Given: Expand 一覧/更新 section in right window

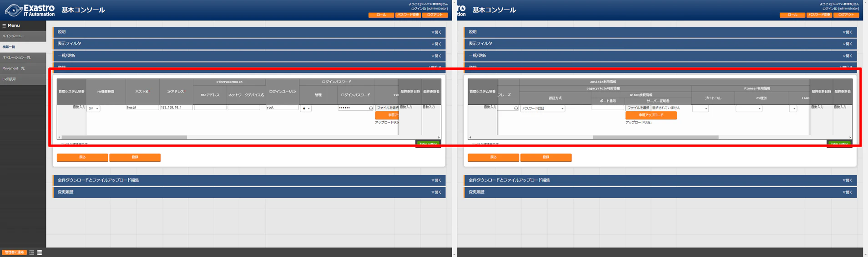Looking at the screenshot, I should pyautogui.click(x=661, y=56).
